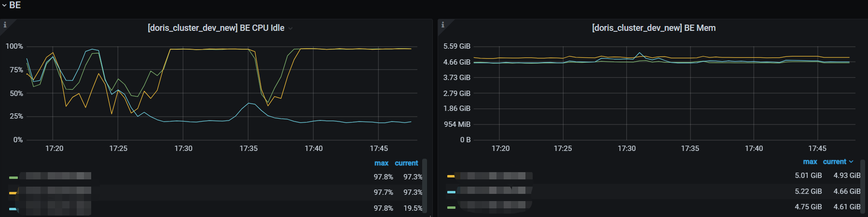Image resolution: width=868 pixels, height=217 pixels.
Task: Open the BE Mem panel title menu
Action: point(653,28)
